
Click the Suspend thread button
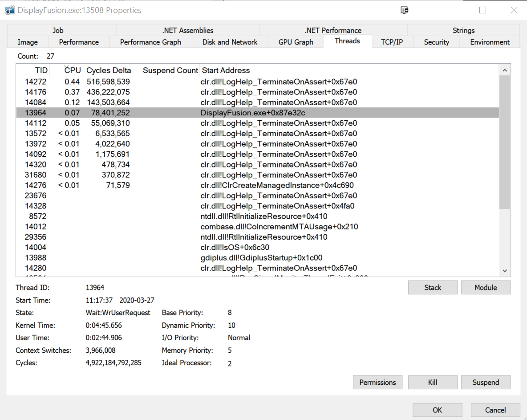[486, 382]
